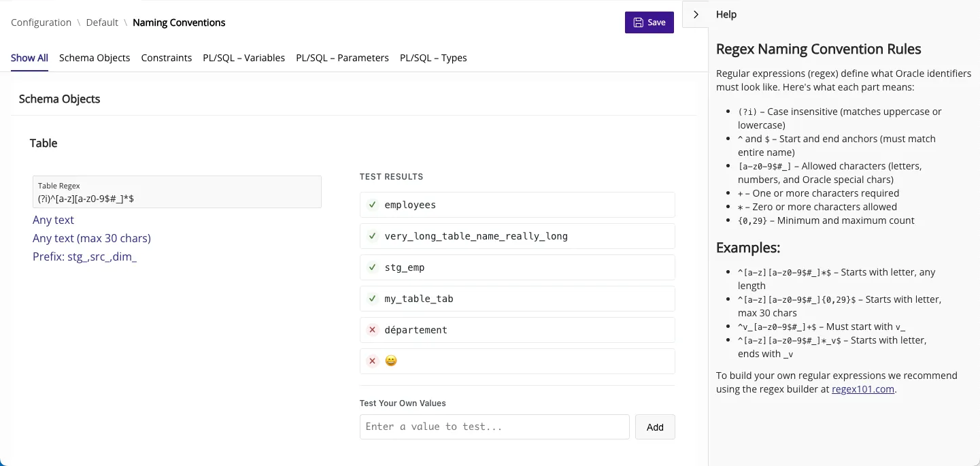
Task: Select the PL/SQL – Variables tab
Action: tap(243, 58)
